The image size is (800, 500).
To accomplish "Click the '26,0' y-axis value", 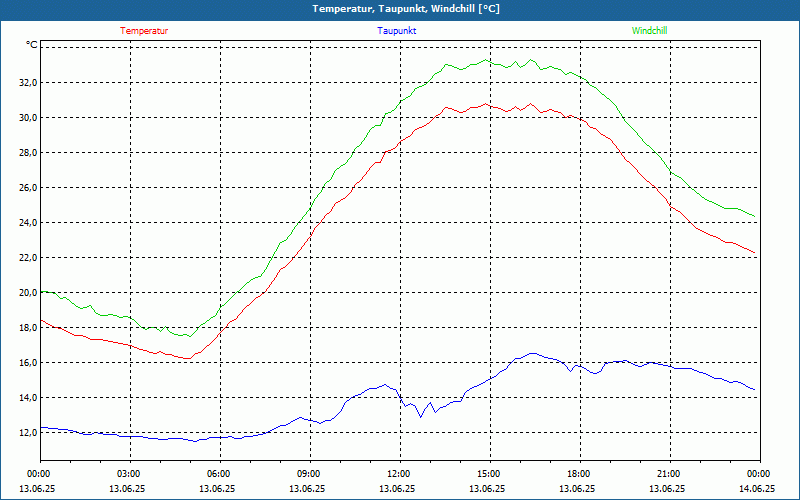I will 29,188.
